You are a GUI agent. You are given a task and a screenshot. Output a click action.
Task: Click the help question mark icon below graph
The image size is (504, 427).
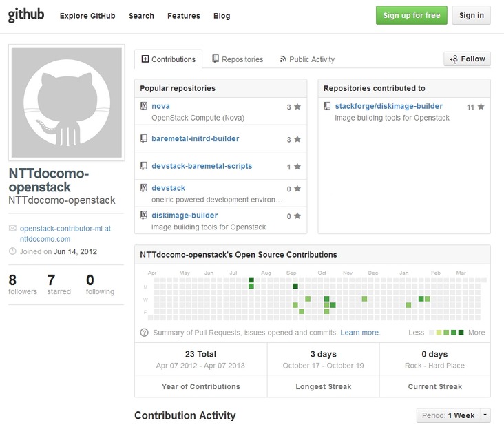pos(144,333)
